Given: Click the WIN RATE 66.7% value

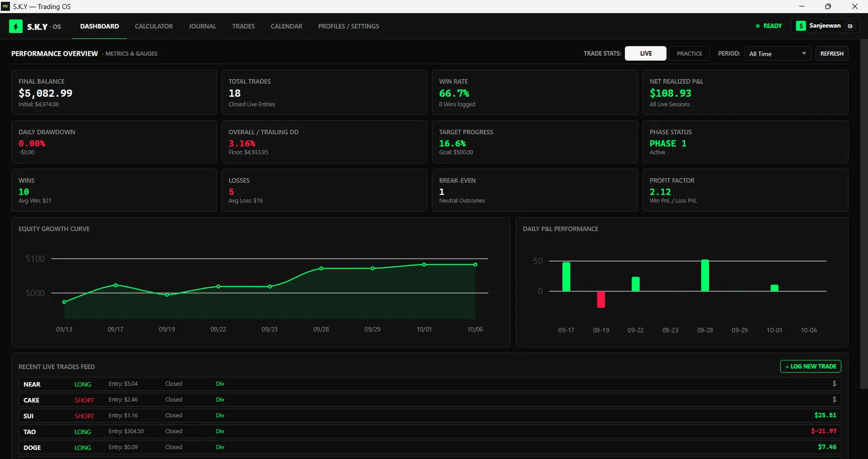Looking at the screenshot, I should (x=454, y=93).
